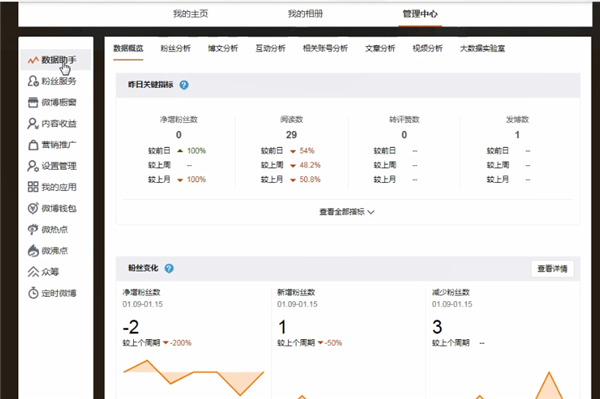Switch to 互动分析 tab
This screenshot has height=399, width=600.
(271, 48)
